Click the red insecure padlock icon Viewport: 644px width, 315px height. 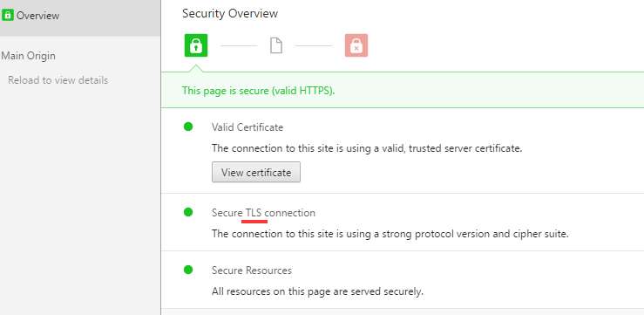coord(356,45)
